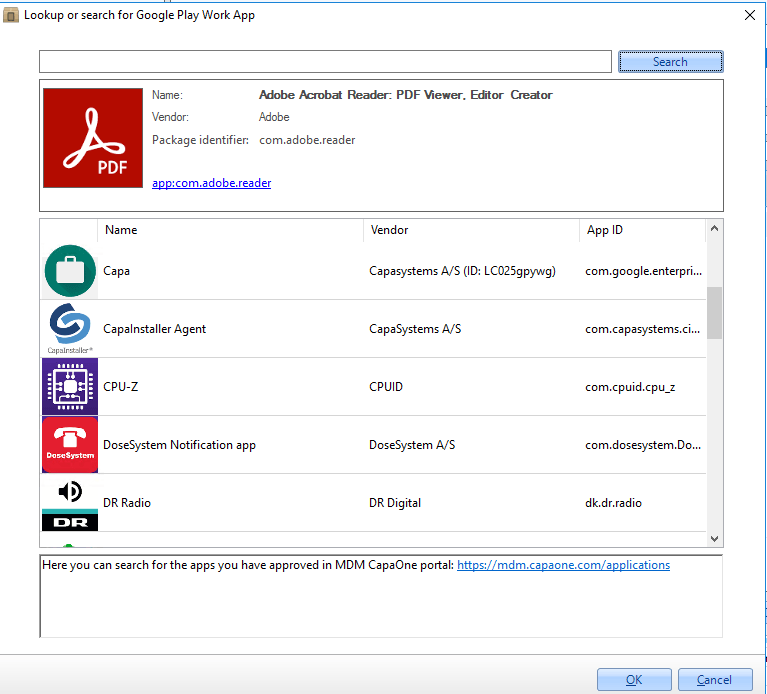Click the DR Digital vendor cell

click(395, 503)
